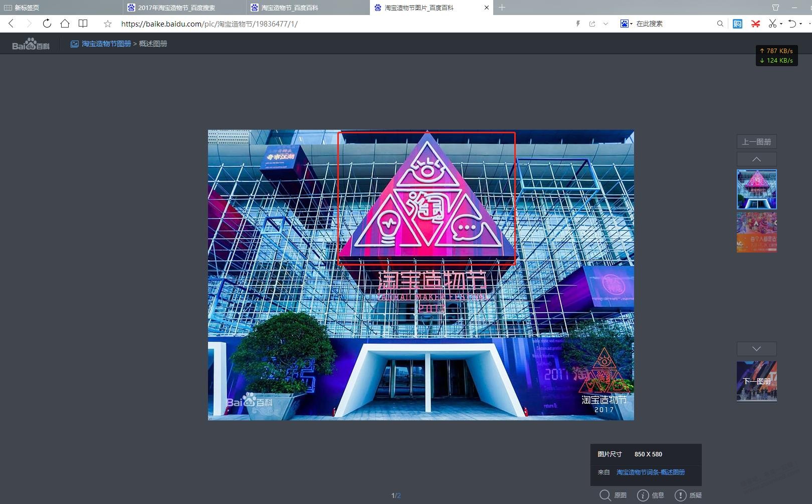Viewport: 812px width, 504px height.
Task: Bookmark this page with the star icon
Action: coord(107,24)
